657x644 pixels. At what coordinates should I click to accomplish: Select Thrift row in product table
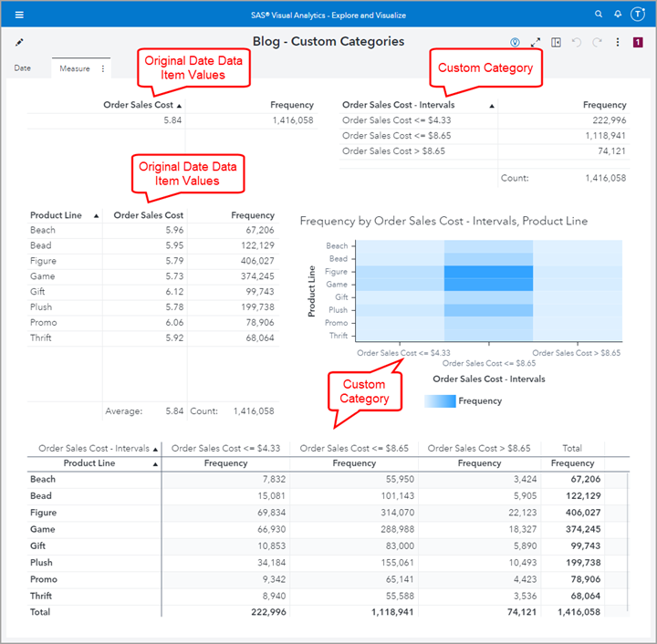tap(153, 338)
